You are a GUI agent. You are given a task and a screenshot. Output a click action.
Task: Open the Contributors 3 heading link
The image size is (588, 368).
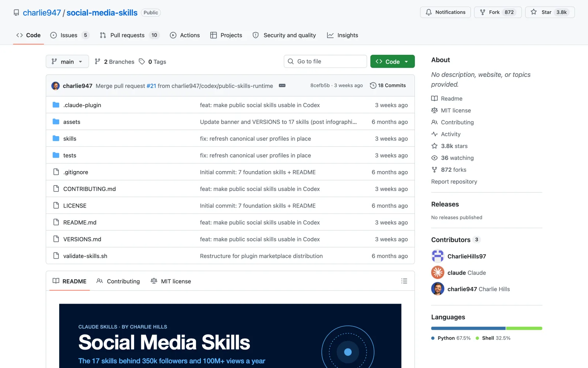(455, 240)
